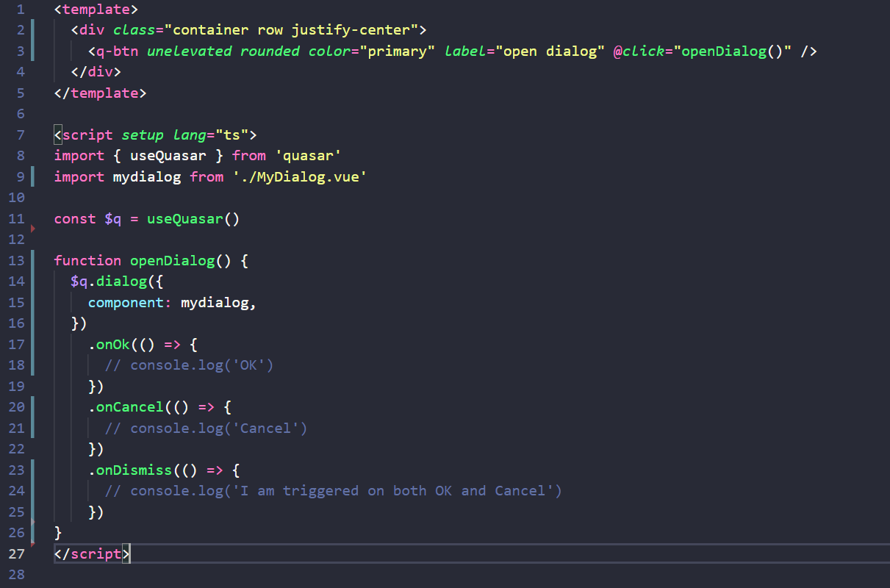The image size is (890, 588).
Task: Click the @click directive
Action: [x=639, y=51]
